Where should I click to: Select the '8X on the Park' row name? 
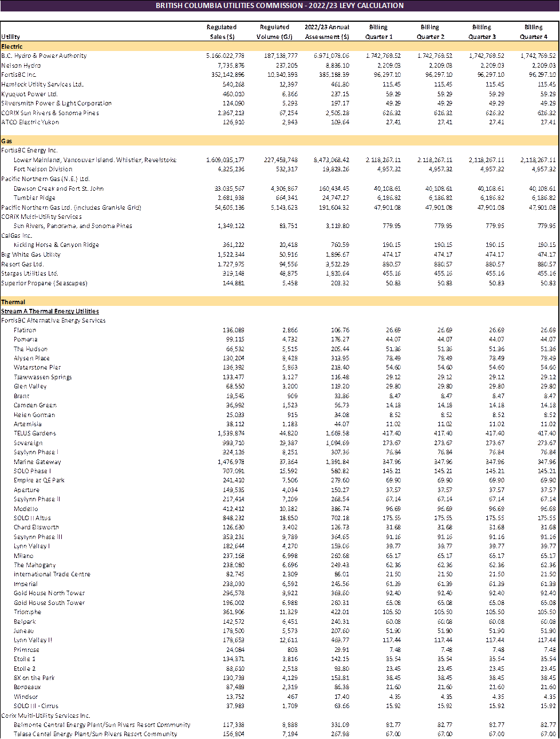point(34,678)
